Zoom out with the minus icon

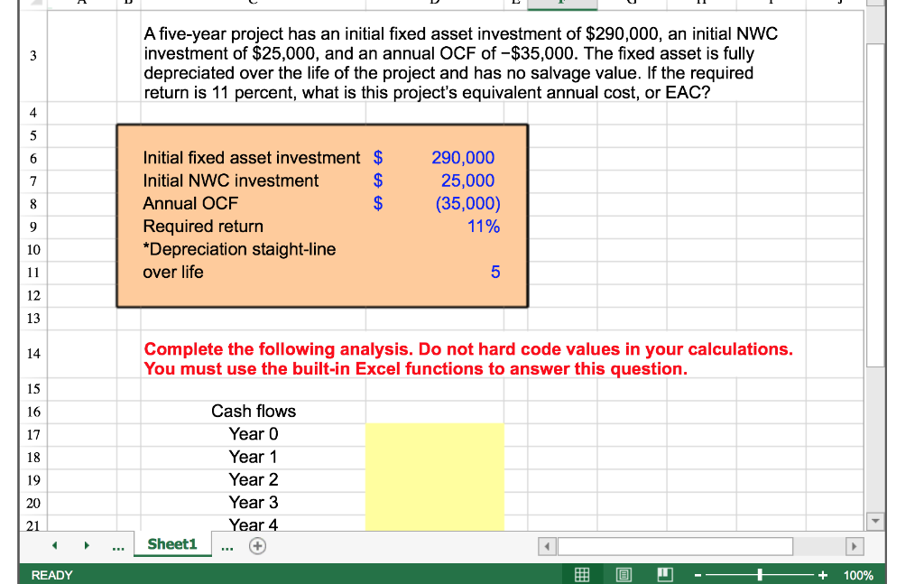pyautogui.click(x=698, y=574)
